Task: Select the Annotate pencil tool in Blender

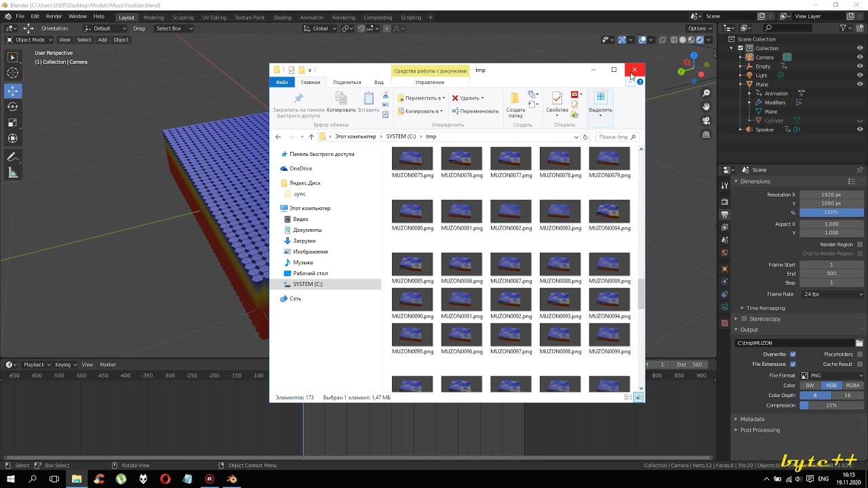Action: [x=12, y=157]
